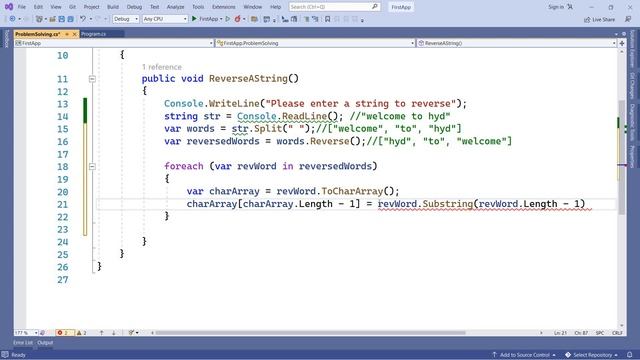Open the Output tab
640x360 pixels.
45,343
